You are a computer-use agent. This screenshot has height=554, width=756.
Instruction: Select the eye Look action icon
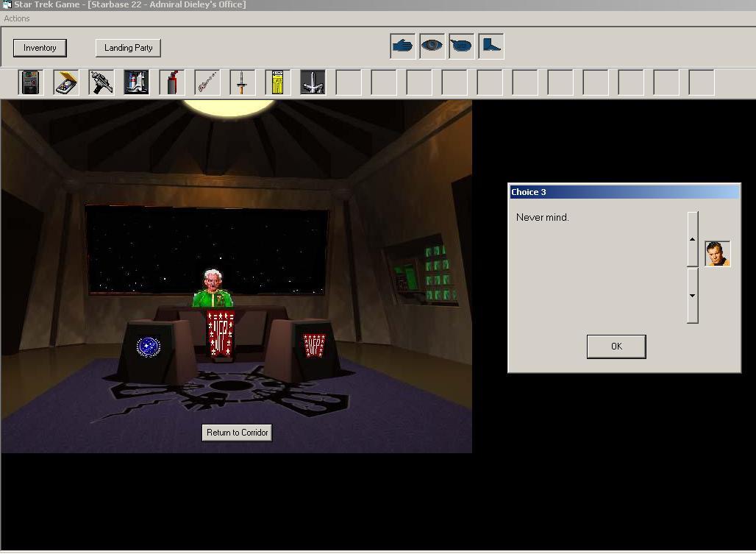[x=432, y=46]
